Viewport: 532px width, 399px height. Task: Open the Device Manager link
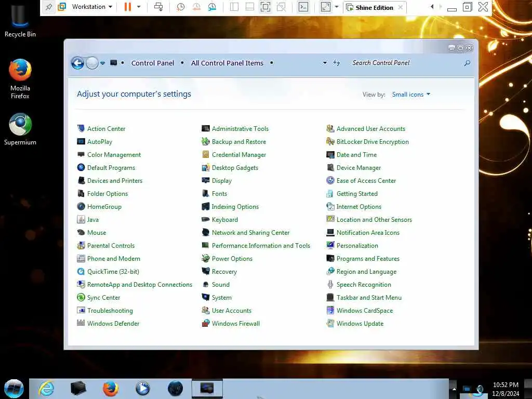point(358,168)
